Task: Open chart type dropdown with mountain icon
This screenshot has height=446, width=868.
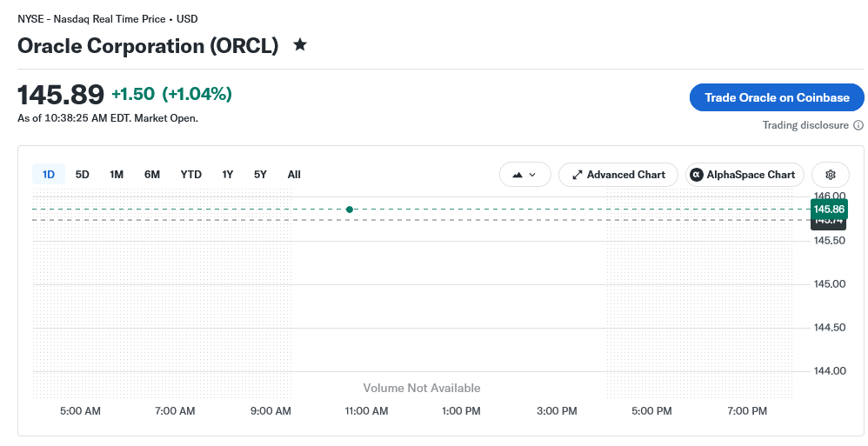Action: click(524, 175)
